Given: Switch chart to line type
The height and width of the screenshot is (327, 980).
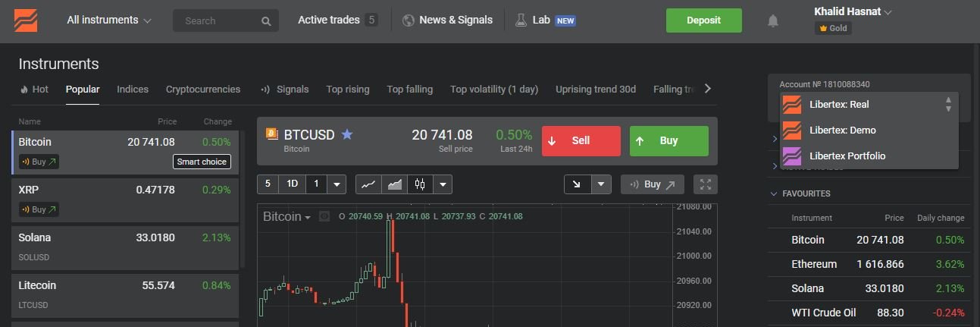Looking at the screenshot, I should 368,184.
